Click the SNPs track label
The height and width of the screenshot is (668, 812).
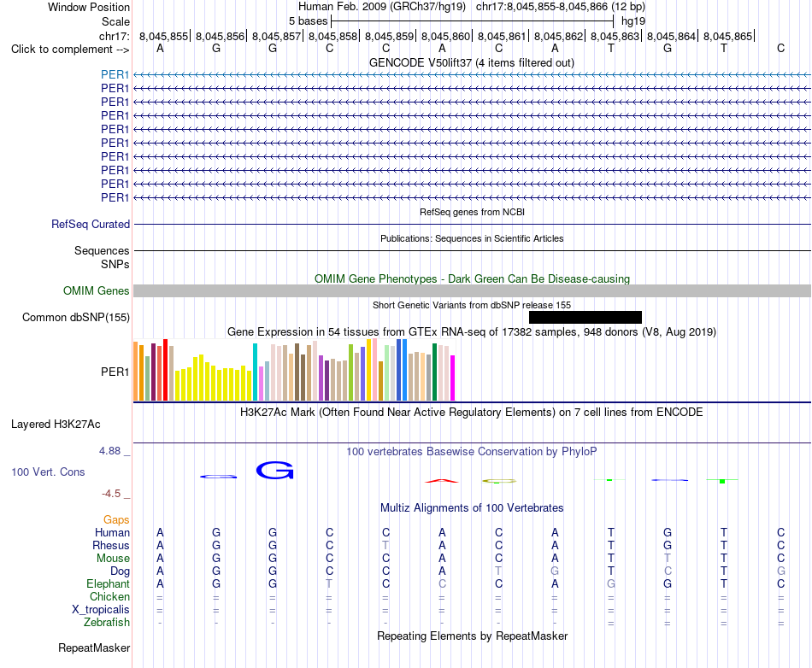tap(115, 264)
